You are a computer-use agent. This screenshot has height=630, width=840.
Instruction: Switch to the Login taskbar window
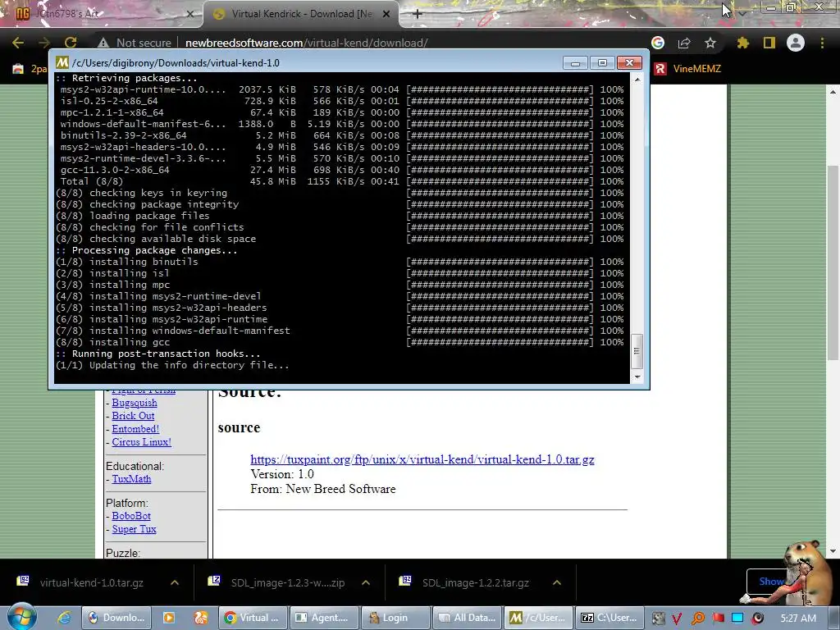pos(395,618)
